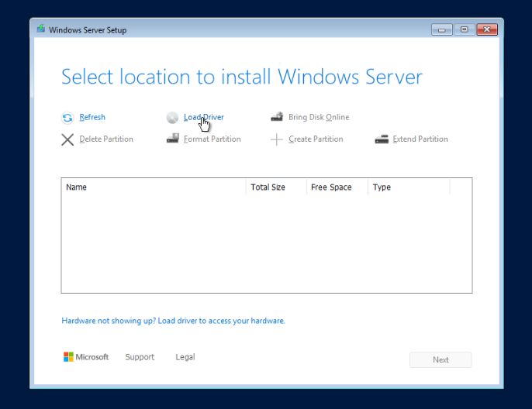Click the Extend Partition drive icon
The image size is (532, 409).
pos(381,139)
